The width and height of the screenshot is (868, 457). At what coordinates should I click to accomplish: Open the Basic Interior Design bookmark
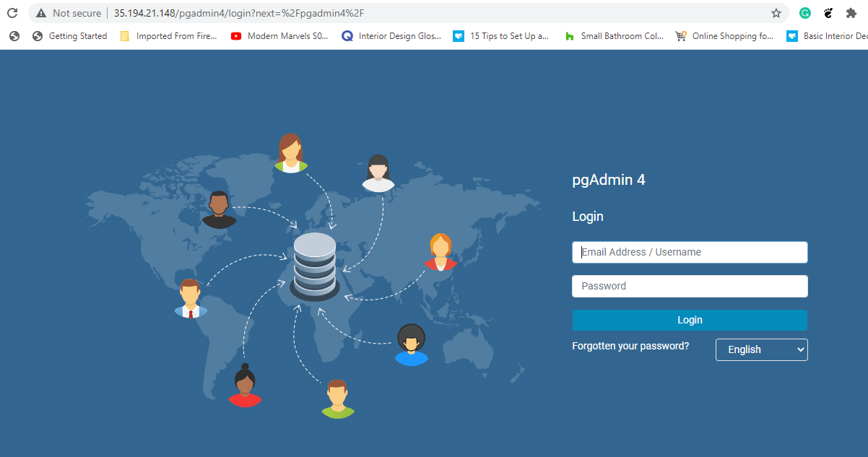point(827,36)
